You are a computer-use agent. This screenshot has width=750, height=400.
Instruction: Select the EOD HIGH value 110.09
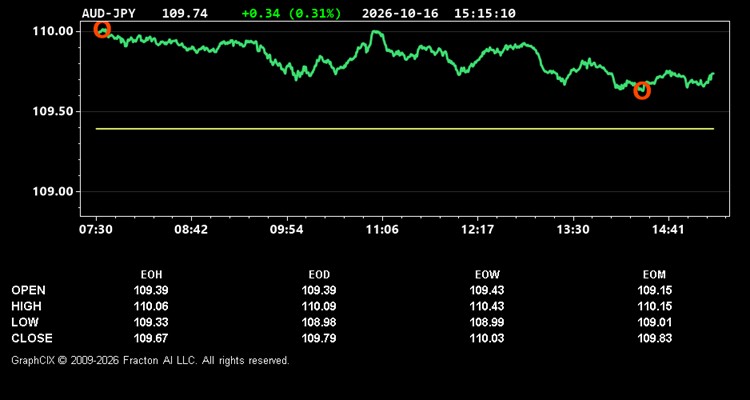pos(319,306)
